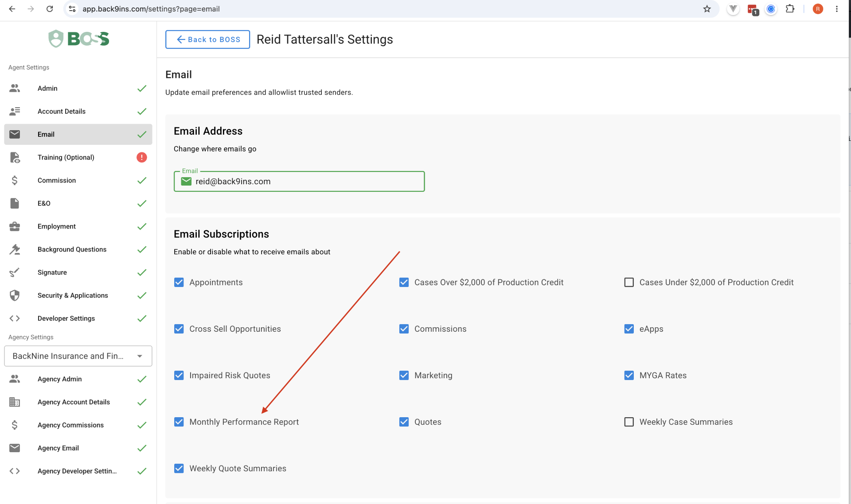This screenshot has width=851, height=504.
Task: Open E&O settings
Action: coord(78,203)
